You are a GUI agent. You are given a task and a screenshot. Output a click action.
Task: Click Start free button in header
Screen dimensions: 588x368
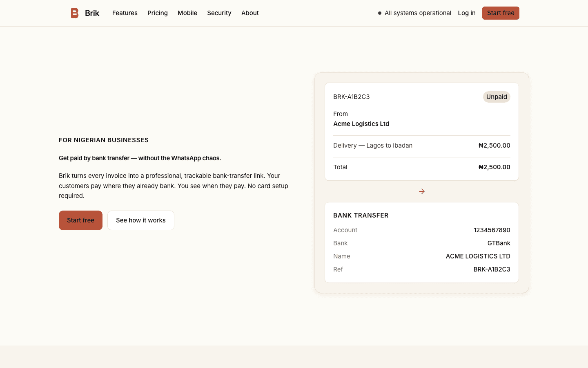pyautogui.click(x=501, y=13)
